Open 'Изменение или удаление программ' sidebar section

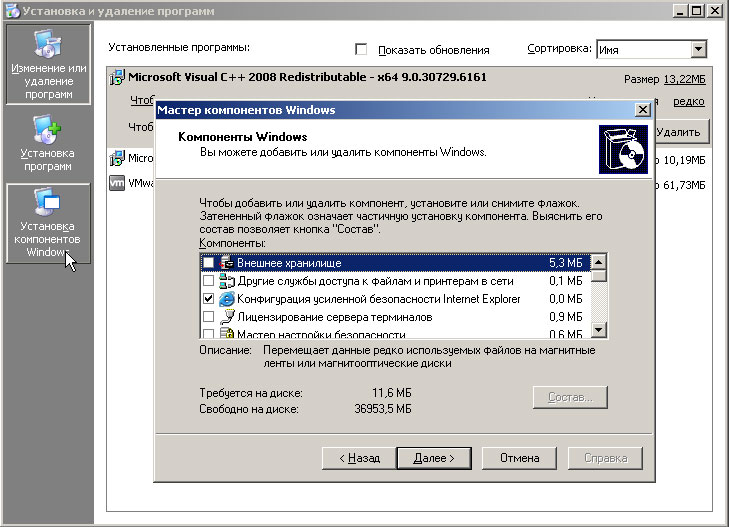[48, 64]
